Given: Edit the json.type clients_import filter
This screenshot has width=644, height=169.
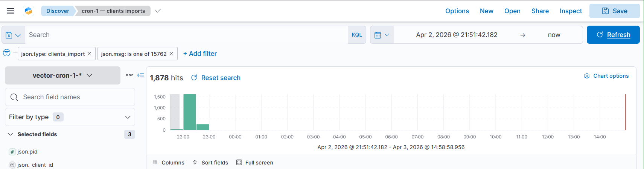Looking at the screenshot, I should (x=53, y=54).
